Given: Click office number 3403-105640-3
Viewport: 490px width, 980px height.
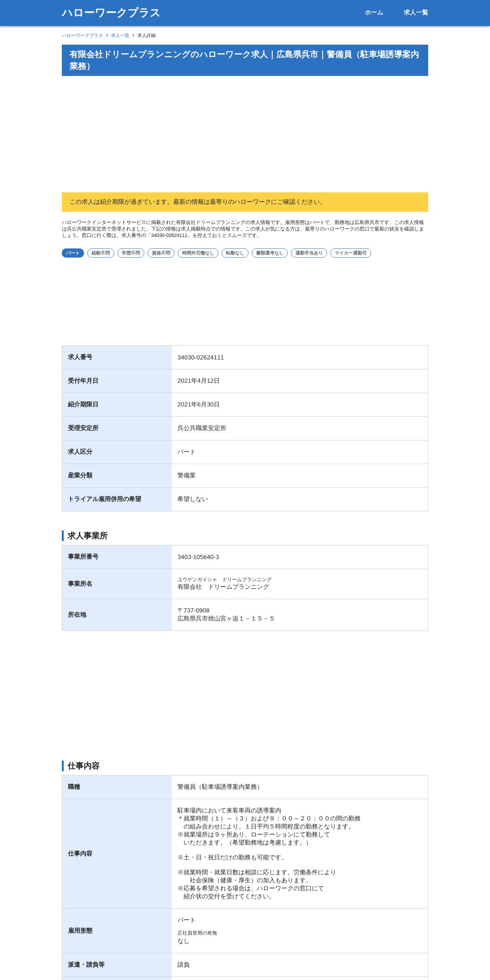Looking at the screenshot, I should point(198,557).
